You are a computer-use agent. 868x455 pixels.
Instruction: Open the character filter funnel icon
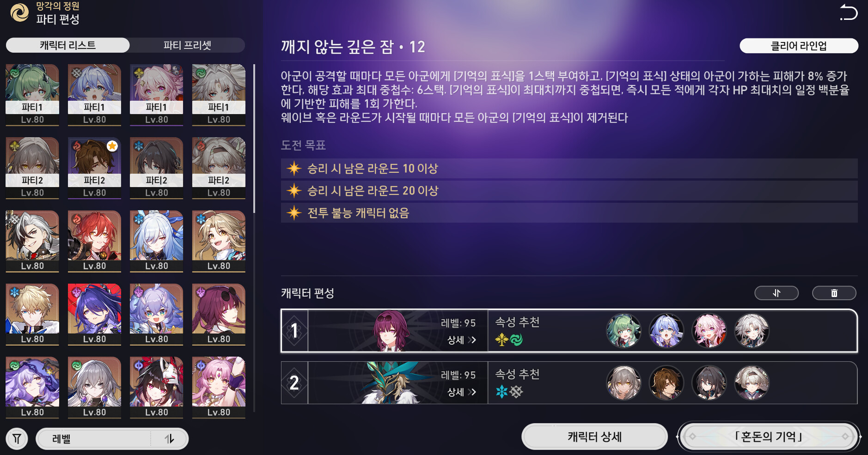17,438
